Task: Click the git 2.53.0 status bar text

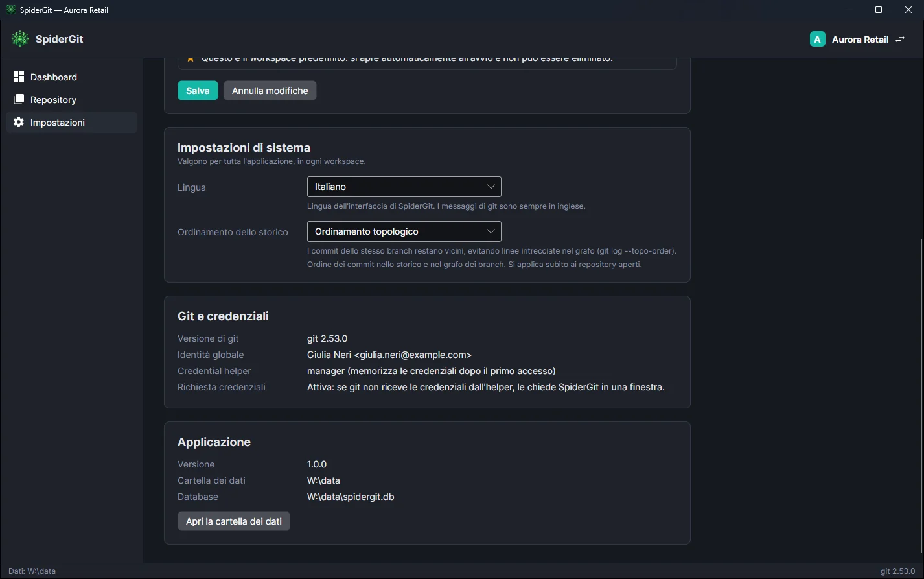Action: click(x=897, y=571)
